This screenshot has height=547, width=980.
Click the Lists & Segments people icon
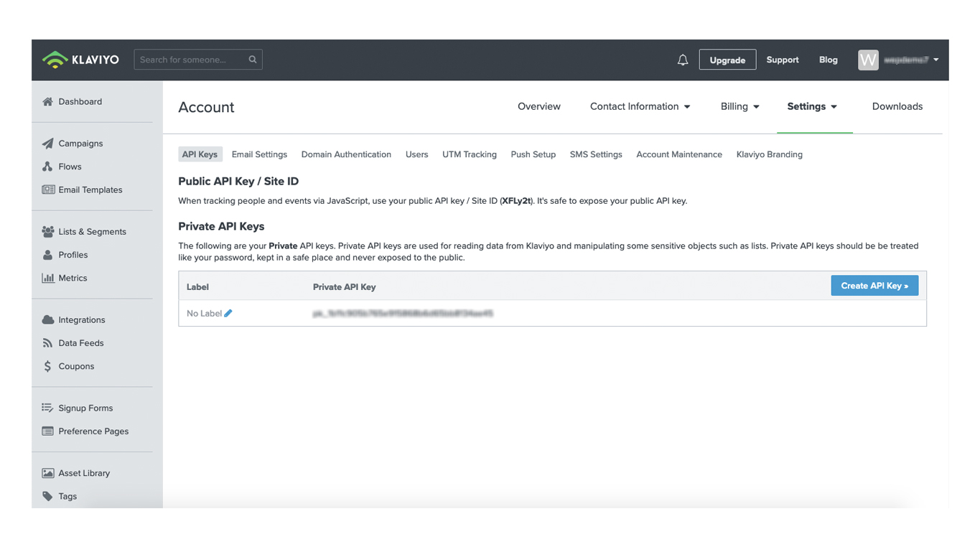[48, 232]
